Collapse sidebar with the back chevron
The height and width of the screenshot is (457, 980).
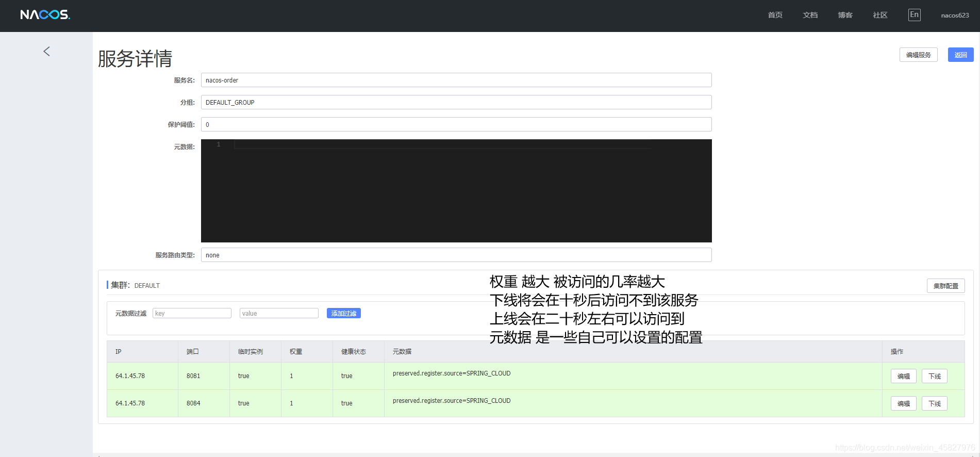click(46, 51)
